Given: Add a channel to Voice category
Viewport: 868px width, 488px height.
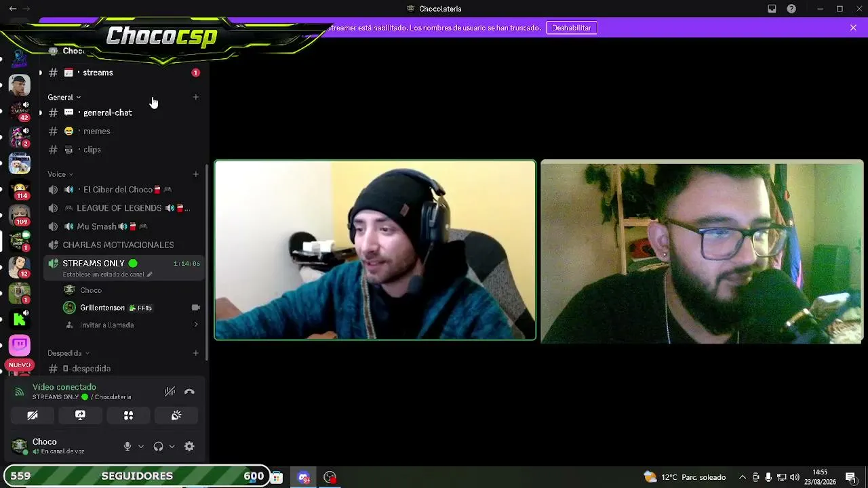Looking at the screenshot, I should pyautogui.click(x=196, y=174).
